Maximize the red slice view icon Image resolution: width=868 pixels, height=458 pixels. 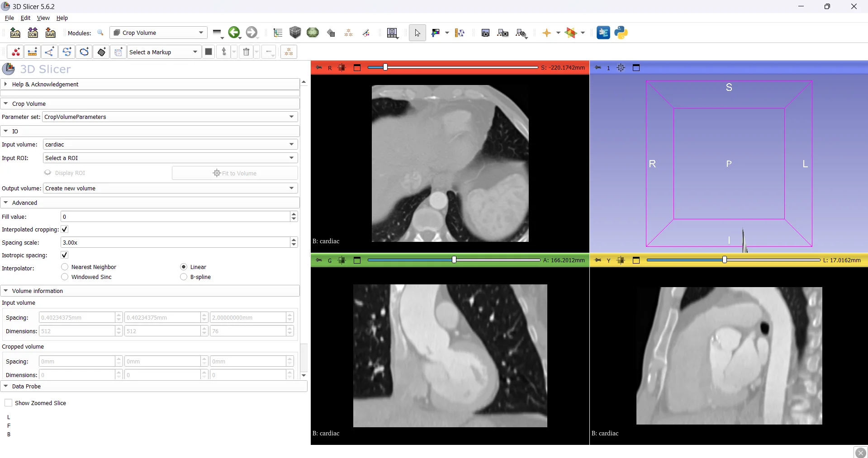pyautogui.click(x=357, y=68)
